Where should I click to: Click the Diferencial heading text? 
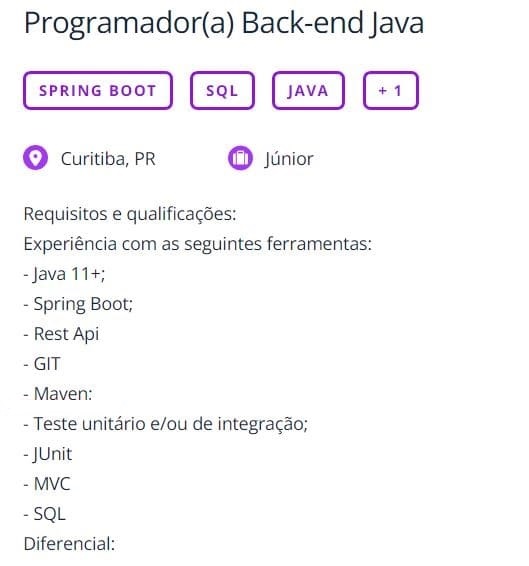[x=69, y=544]
